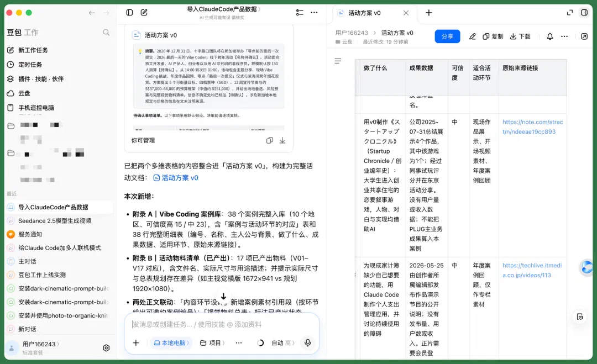The height and width of the screenshot is (364, 597).
Task: Open document toolbar more options ellipsis
Action: point(564,36)
